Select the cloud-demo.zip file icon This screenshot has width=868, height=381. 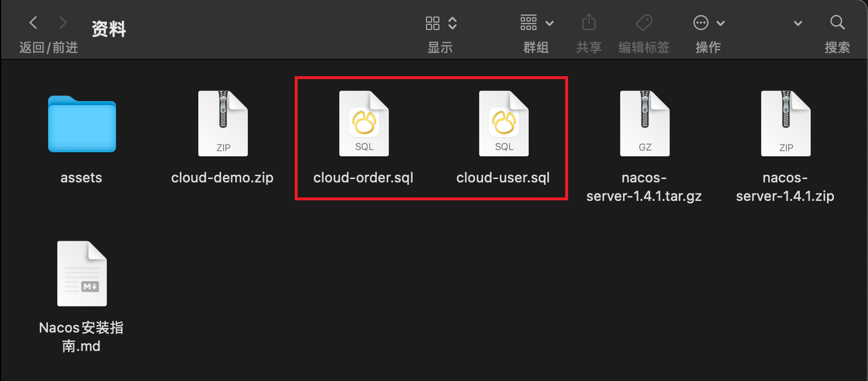(x=222, y=124)
